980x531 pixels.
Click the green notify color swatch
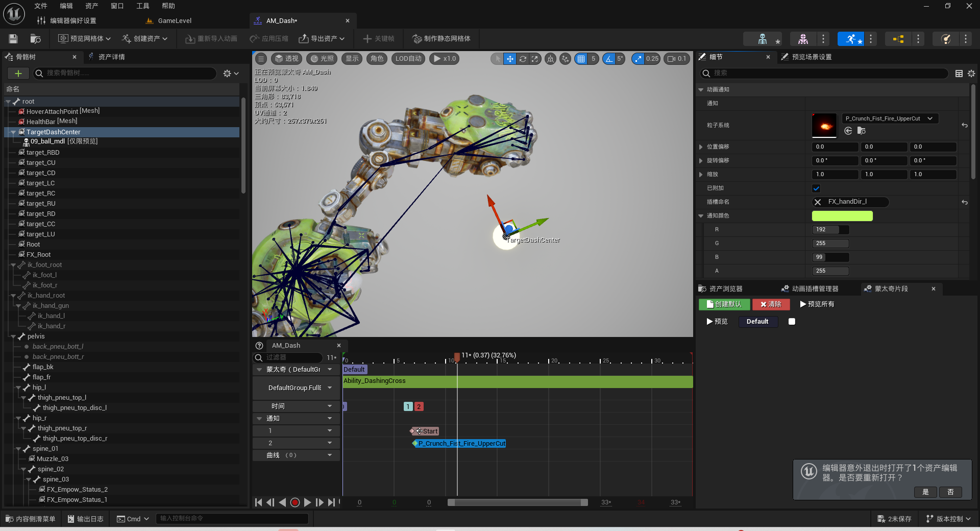(x=842, y=216)
